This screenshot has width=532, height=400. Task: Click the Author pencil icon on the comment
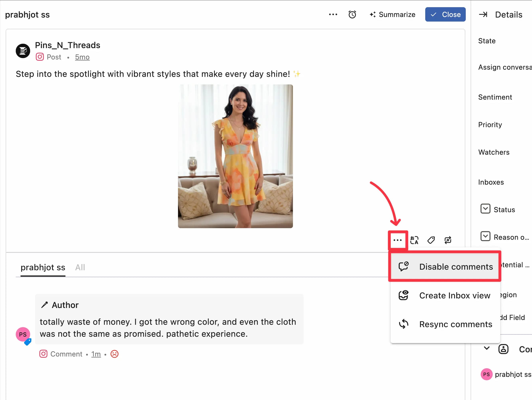click(44, 305)
